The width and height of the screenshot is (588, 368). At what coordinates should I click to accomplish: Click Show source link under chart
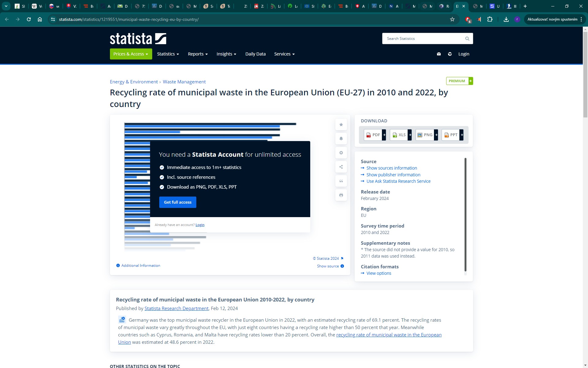tap(328, 266)
